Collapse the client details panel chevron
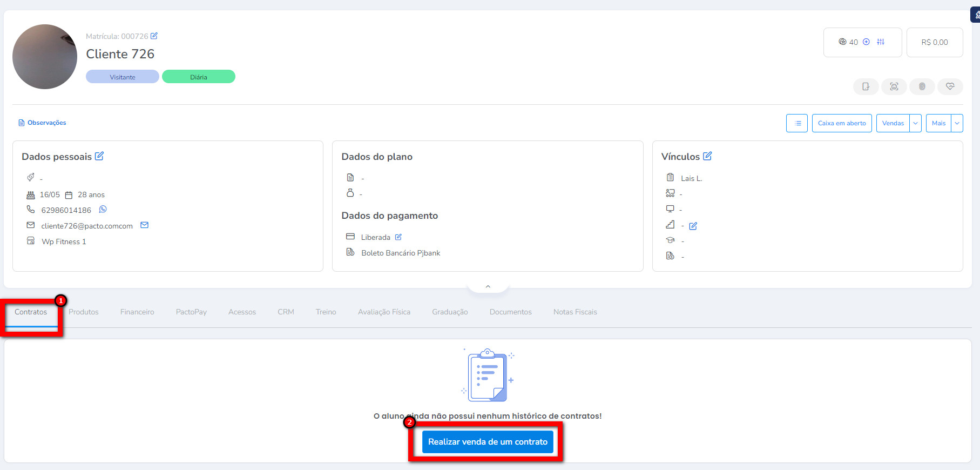980x470 pixels. 488,286
